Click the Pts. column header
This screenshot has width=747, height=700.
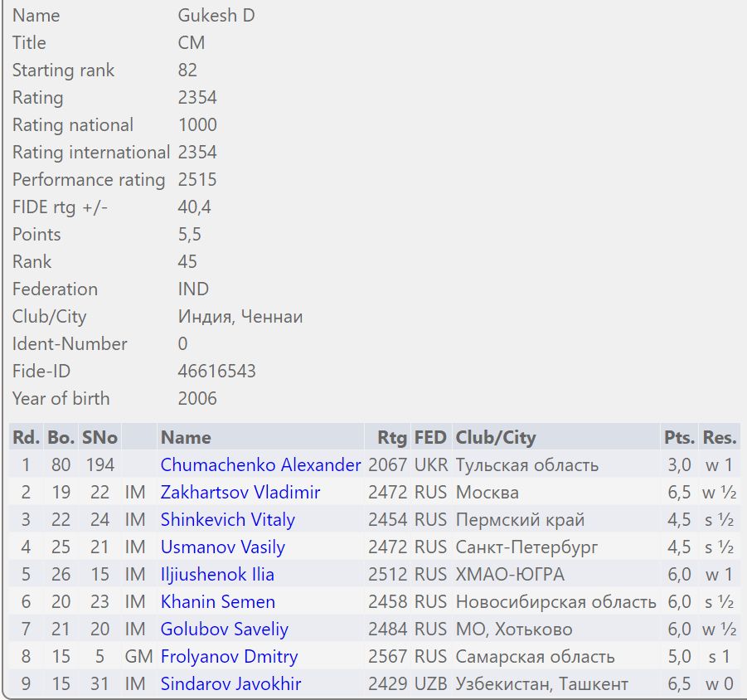(679, 437)
